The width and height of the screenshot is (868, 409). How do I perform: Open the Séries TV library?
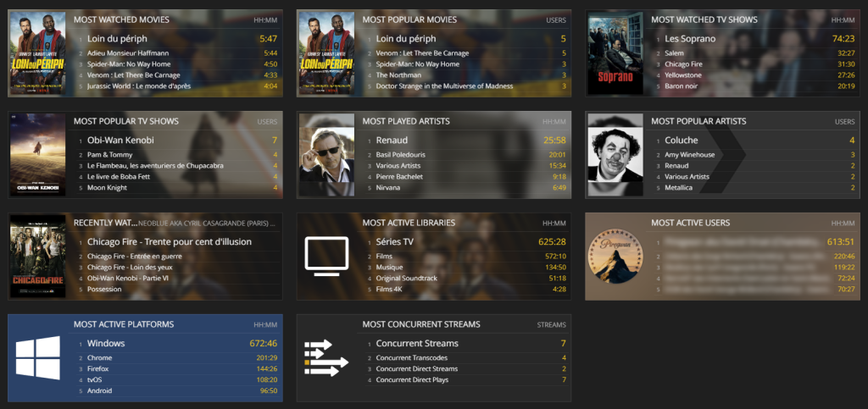point(395,242)
